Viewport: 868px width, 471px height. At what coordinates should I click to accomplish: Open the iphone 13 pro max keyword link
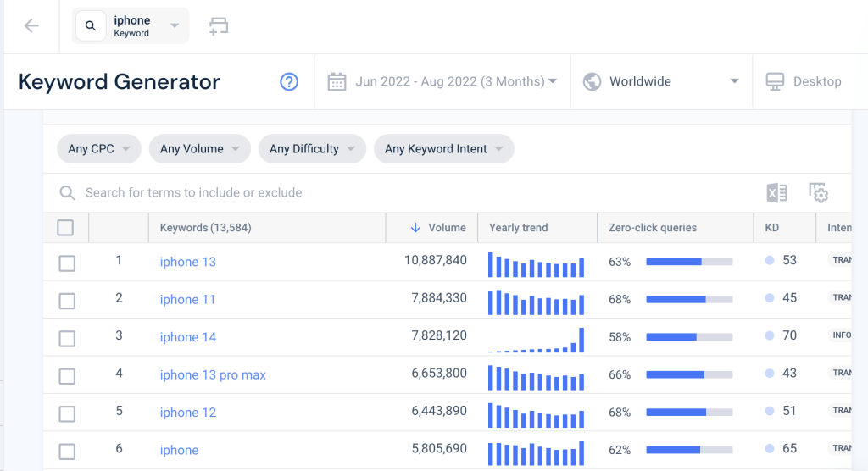point(213,374)
